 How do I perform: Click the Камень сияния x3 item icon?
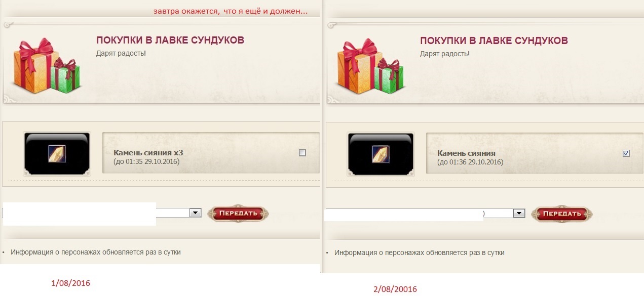(56, 153)
